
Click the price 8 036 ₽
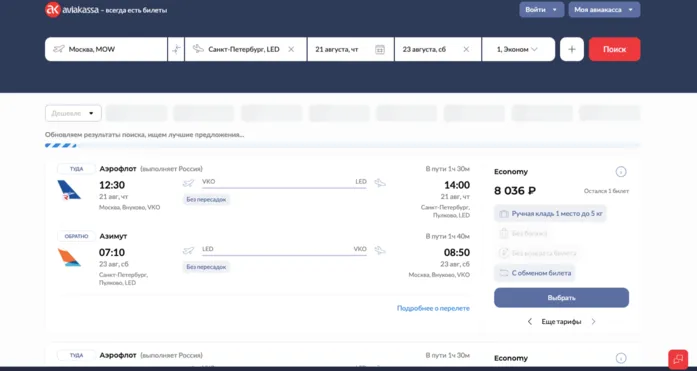point(515,191)
